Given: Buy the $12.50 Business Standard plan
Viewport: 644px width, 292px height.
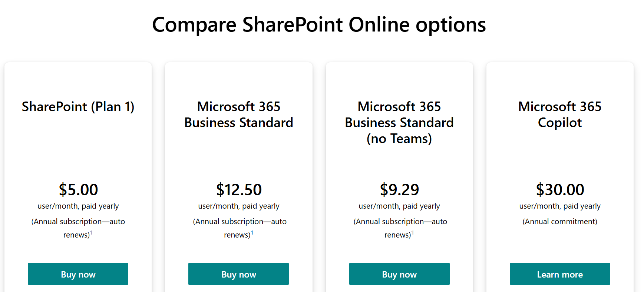Looking at the screenshot, I should (x=238, y=274).
